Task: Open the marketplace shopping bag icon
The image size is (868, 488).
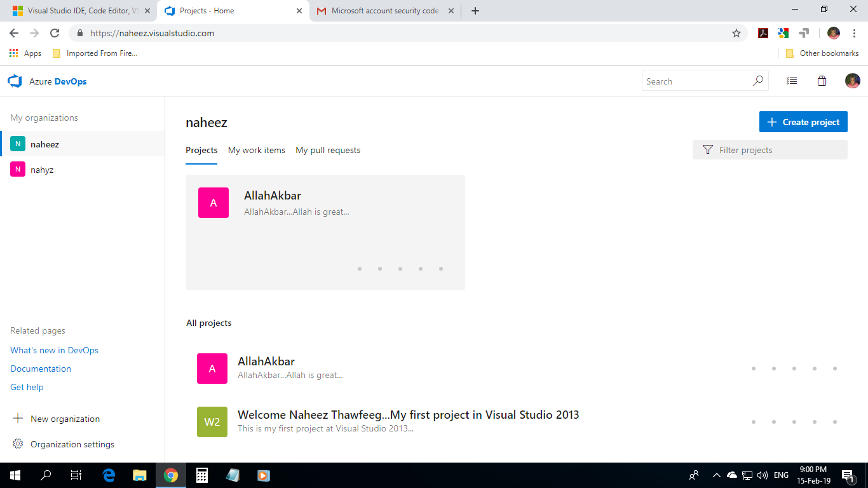Action: tap(822, 81)
